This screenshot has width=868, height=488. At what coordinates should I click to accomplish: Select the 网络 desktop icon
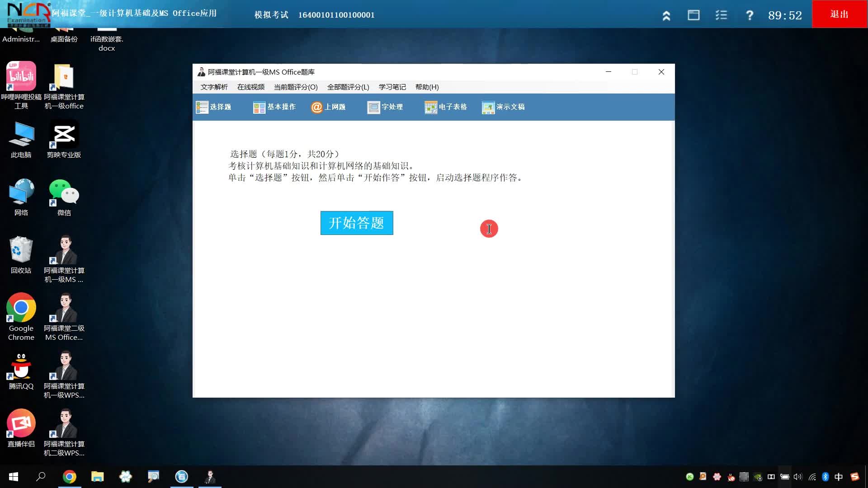click(x=21, y=197)
